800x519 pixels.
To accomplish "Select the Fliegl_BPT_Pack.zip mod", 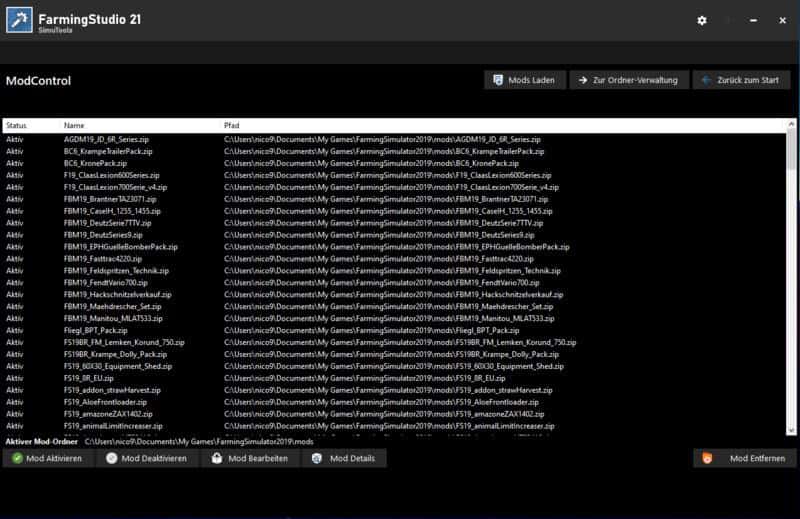I will pos(95,330).
